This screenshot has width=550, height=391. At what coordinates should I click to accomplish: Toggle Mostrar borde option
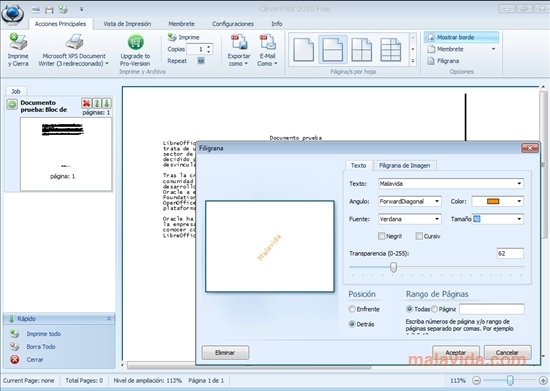point(462,37)
